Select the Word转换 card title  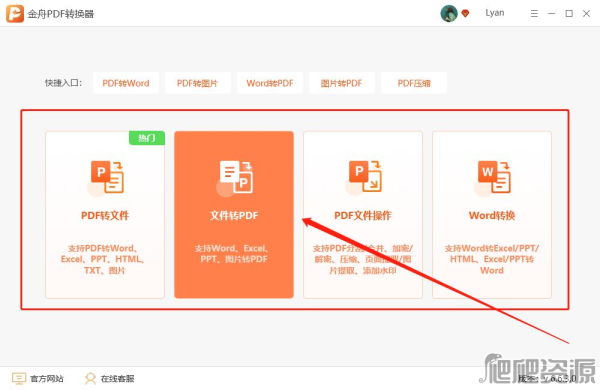click(492, 215)
